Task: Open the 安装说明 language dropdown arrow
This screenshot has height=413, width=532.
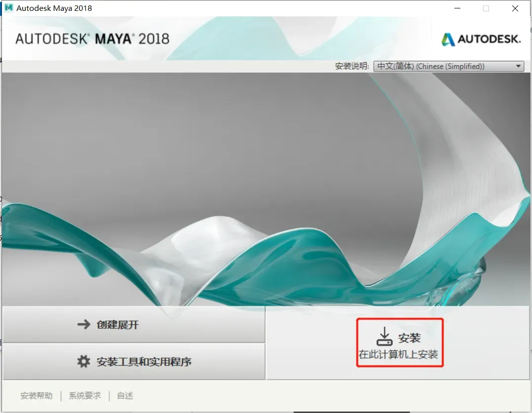Action: 518,66
